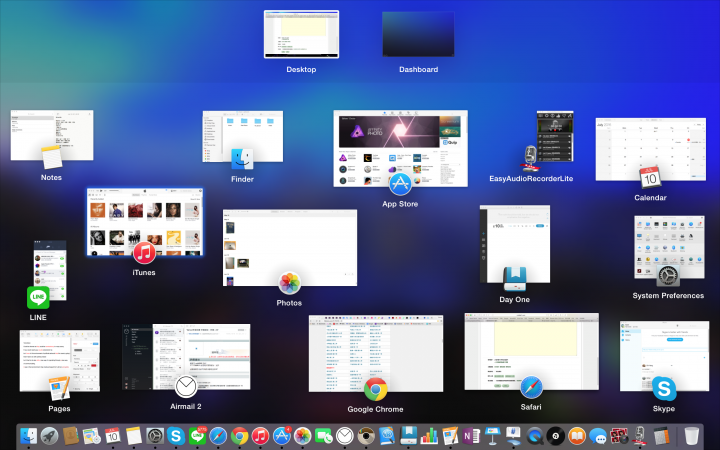720x450 pixels.
Task: Select the Notes window thumbnail
Action: click(52, 135)
